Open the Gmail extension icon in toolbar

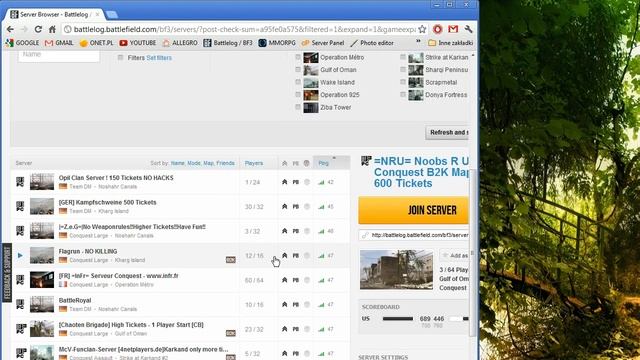453,29
